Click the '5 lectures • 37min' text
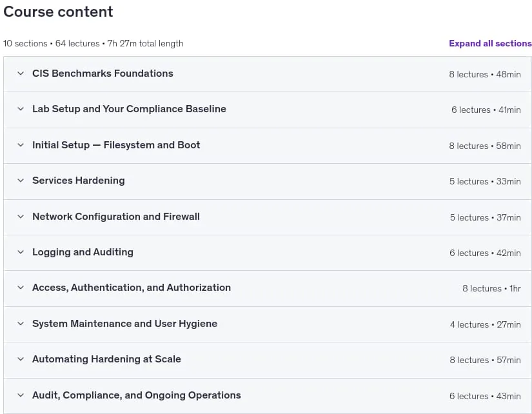532x414 pixels. 485,217
